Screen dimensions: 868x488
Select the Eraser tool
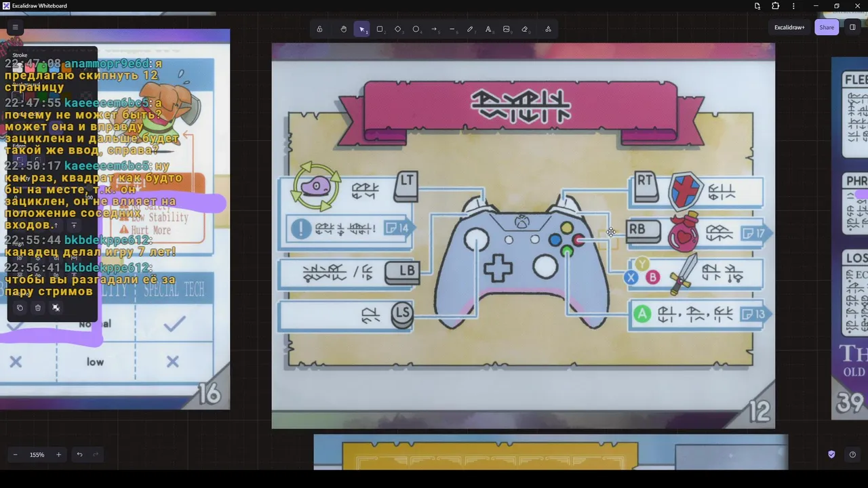(524, 29)
